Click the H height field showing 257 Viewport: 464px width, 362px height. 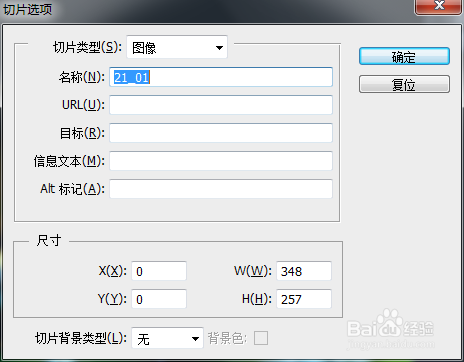(304, 299)
